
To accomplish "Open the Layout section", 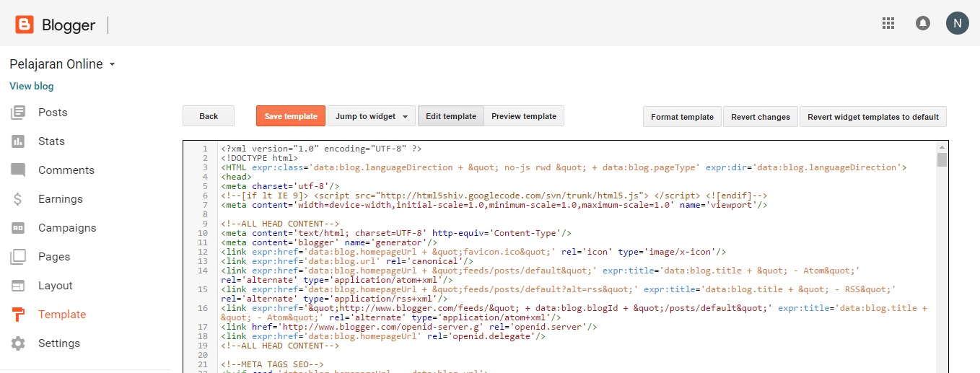I will pyautogui.click(x=56, y=286).
